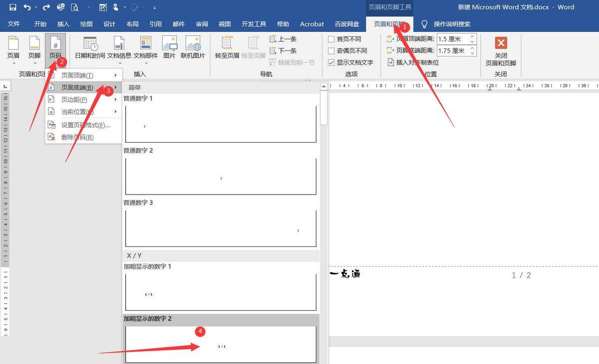Enable the 首页不同 checkbox
Viewport: 599px width, 364px height.
[x=330, y=38]
